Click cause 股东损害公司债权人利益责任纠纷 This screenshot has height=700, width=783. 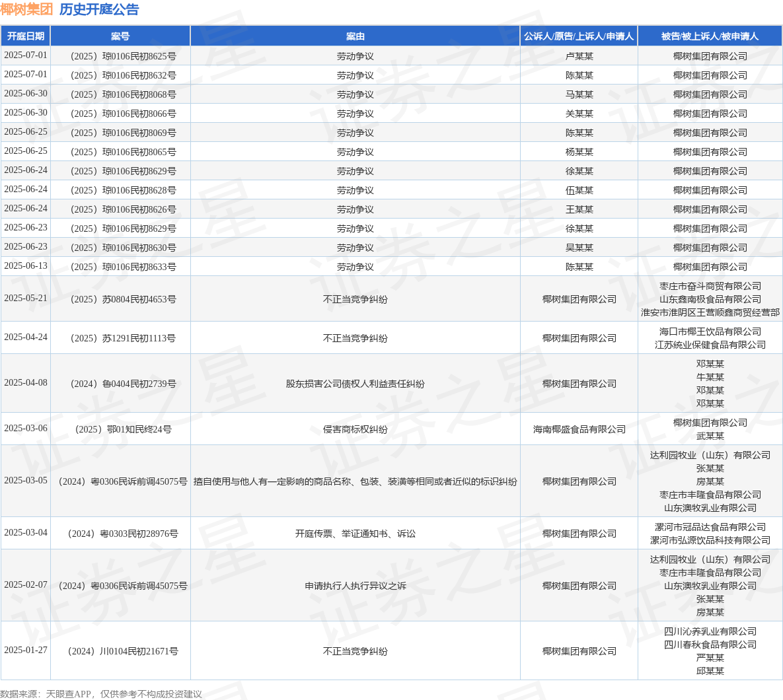click(355, 383)
